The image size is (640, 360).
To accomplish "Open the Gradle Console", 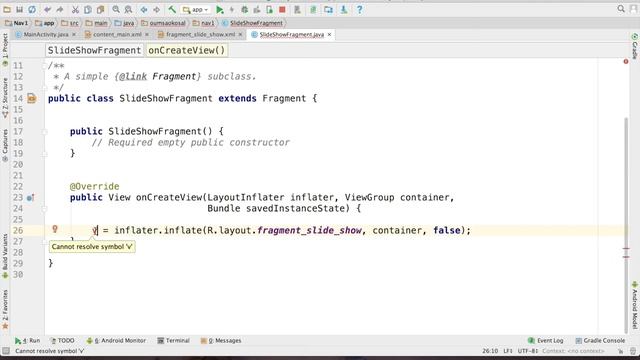I will (600, 340).
